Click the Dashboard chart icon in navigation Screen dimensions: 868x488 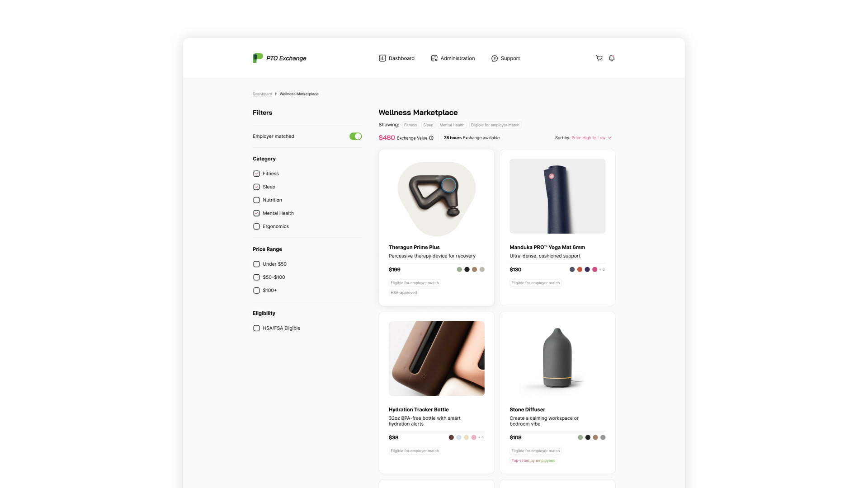[382, 58]
